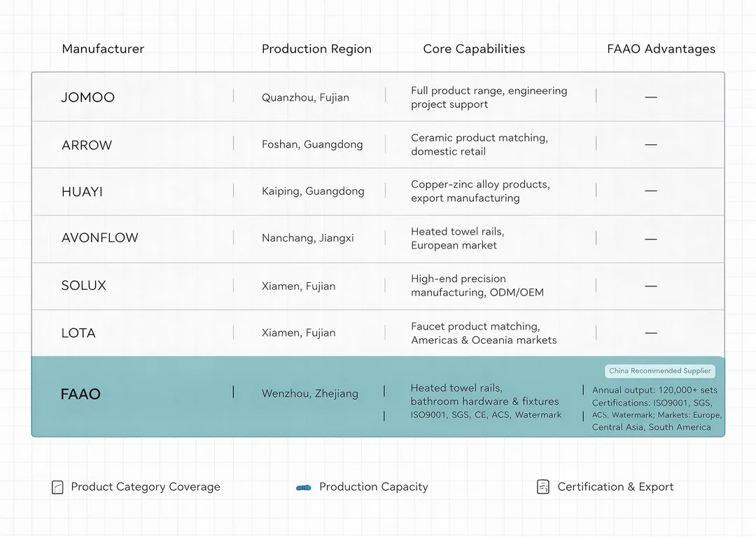Click the FAAO manufacturer name

(x=80, y=394)
